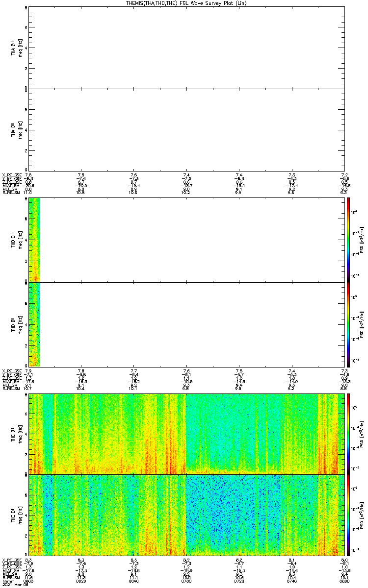Viewport: 368px width, 588px height.
Task: Click the THE B-perpendicular spectrogram panel
Action: click(186, 433)
